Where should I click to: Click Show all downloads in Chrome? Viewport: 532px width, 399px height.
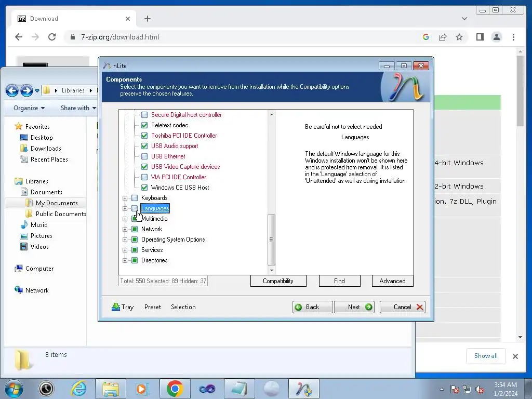coord(486,356)
